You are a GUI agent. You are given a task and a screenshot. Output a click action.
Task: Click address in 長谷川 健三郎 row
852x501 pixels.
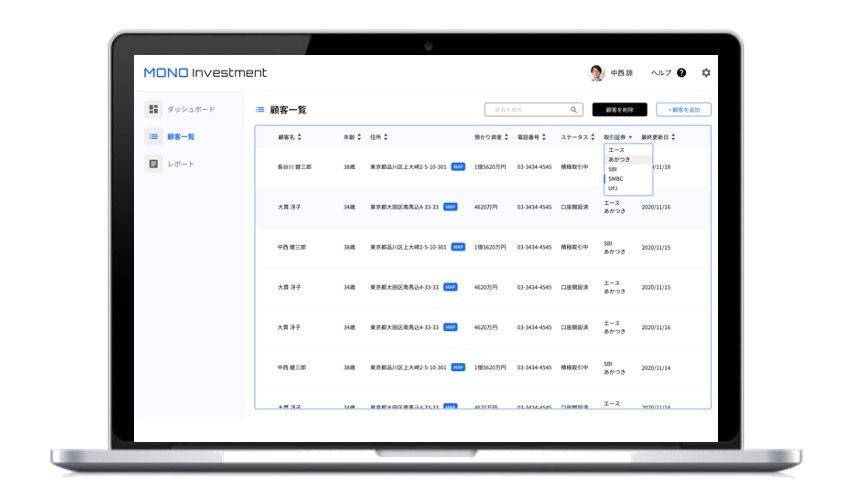(x=408, y=167)
